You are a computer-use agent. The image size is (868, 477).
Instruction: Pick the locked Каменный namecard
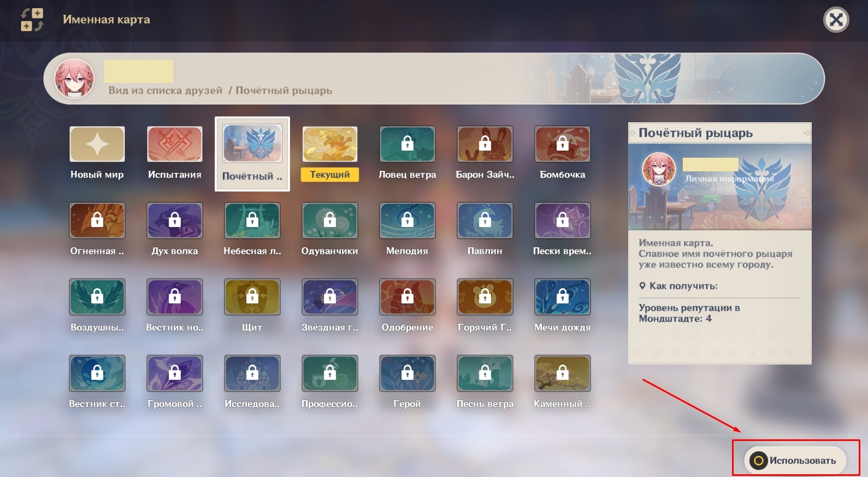click(x=563, y=373)
